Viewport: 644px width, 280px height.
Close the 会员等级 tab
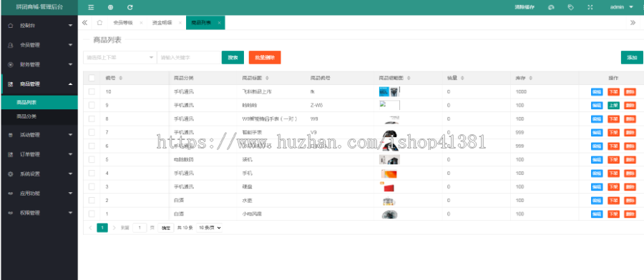[141, 23]
